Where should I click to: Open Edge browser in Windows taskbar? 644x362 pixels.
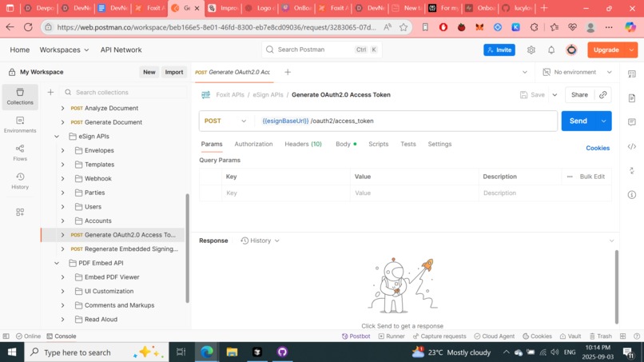click(x=207, y=352)
